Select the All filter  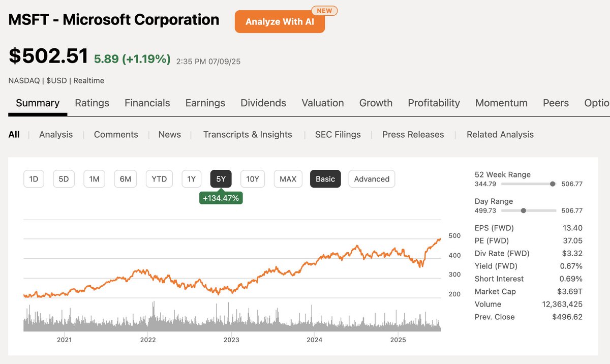(14, 135)
